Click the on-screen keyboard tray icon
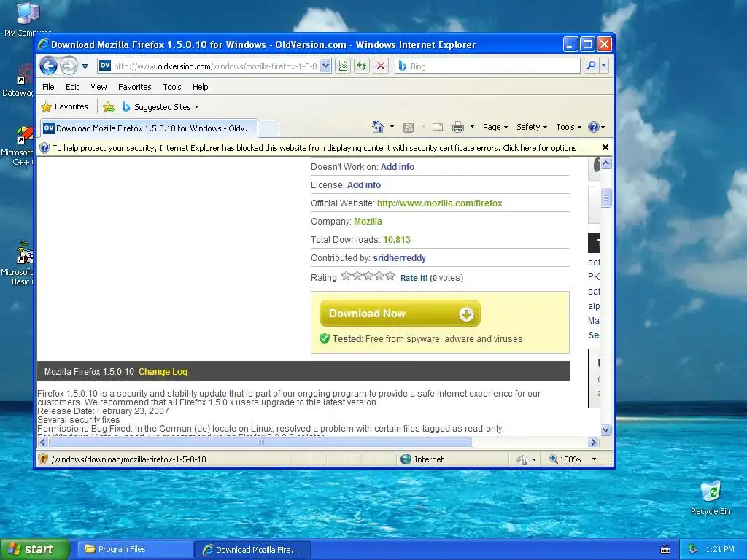Screen dimensions: 747x560 665,550
